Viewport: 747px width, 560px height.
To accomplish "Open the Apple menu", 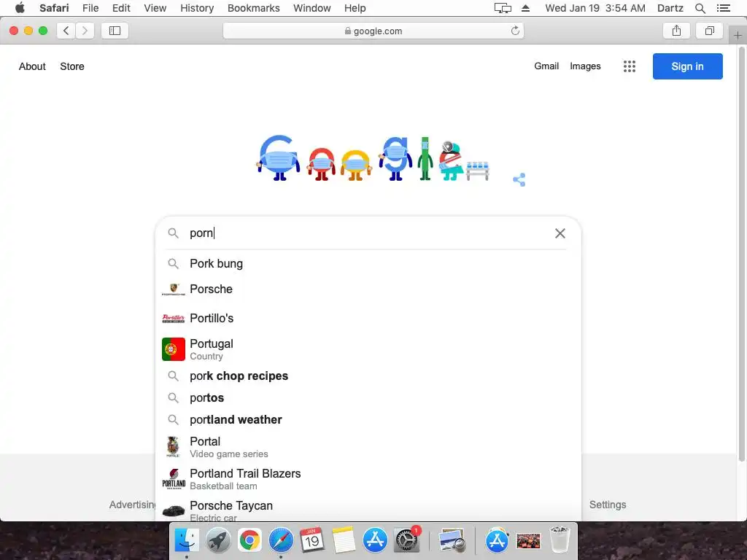I will coord(20,8).
